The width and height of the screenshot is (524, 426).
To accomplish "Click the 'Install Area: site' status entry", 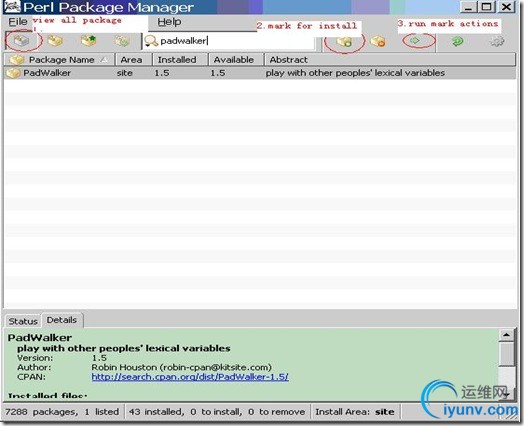I will (355, 412).
